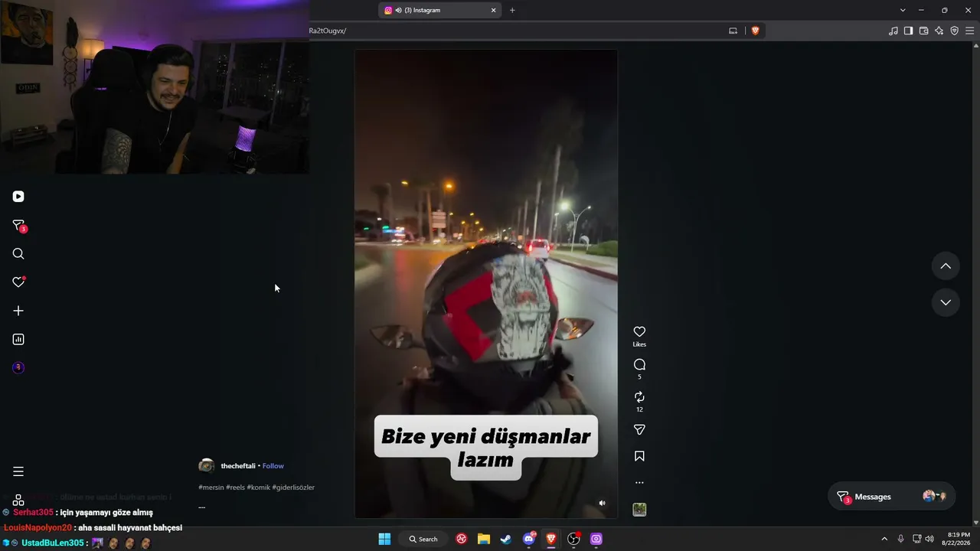Show hidden system tray icons
Screen dimensions: 980x551
884,539
